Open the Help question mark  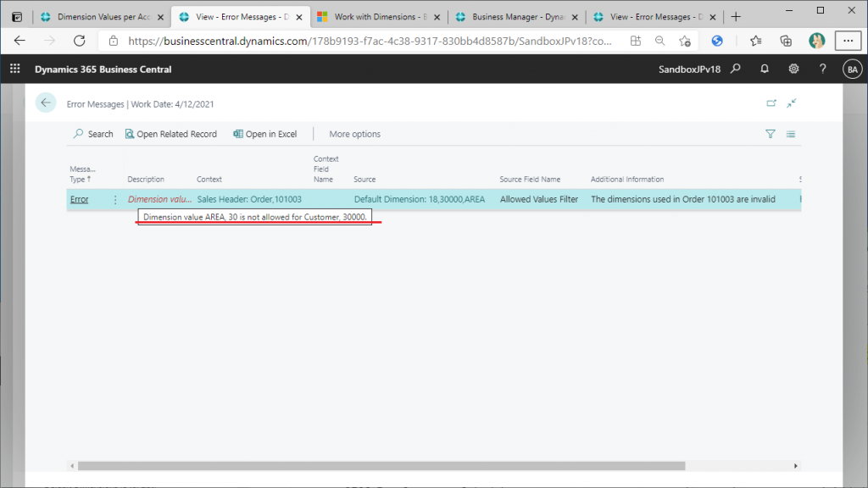coord(822,69)
